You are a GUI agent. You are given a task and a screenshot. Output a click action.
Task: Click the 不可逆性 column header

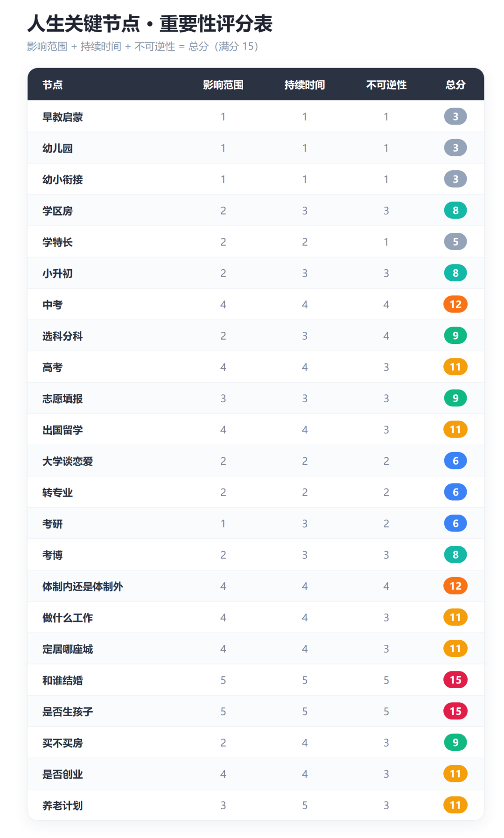click(x=386, y=84)
